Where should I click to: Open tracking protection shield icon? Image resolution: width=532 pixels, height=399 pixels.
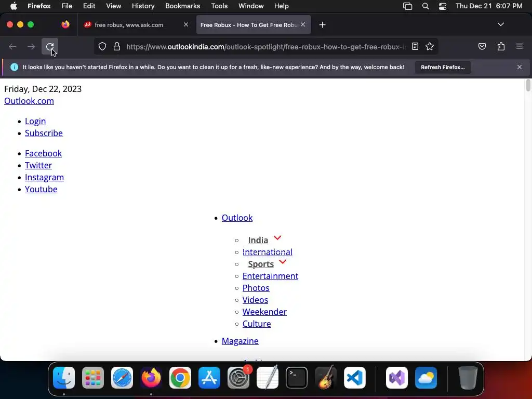click(x=102, y=46)
